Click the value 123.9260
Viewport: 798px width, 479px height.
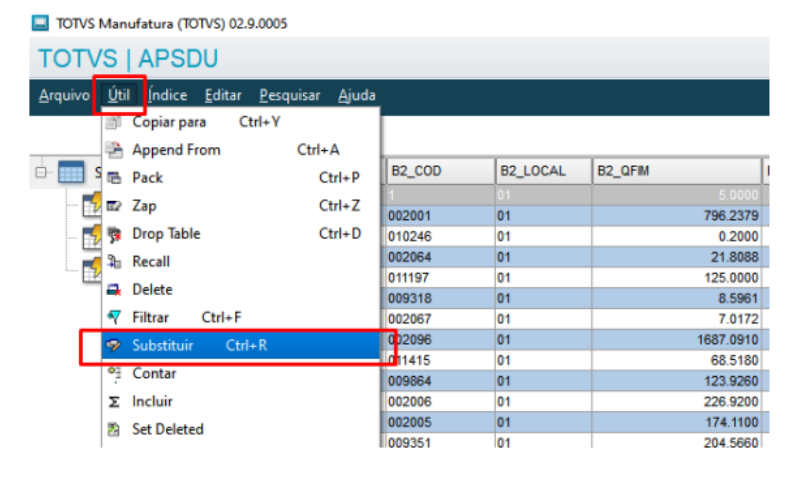(x=731, y=381)
